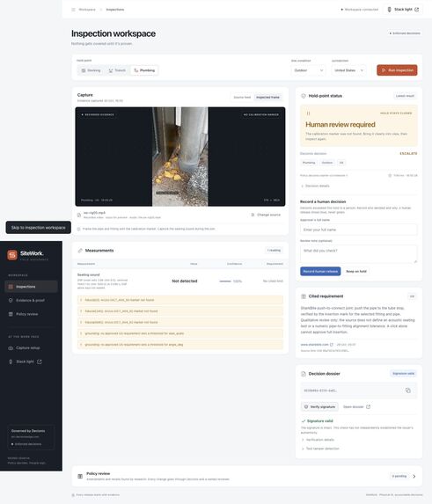Screen dimensions: 432x504
Task: Open Stack light link in the sidebar
Action: pyautogui.click(x=31, y=362)
